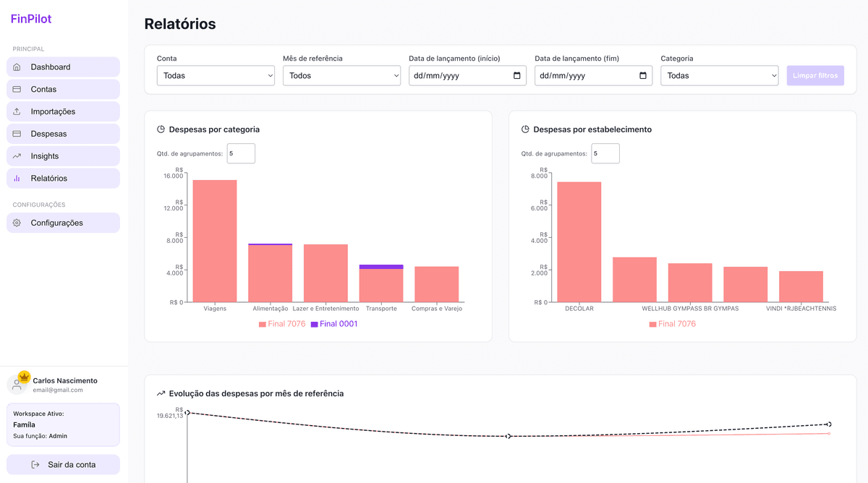Navigate to the Insights page
This screenshot has height=483, width=868.
(63, 155)
